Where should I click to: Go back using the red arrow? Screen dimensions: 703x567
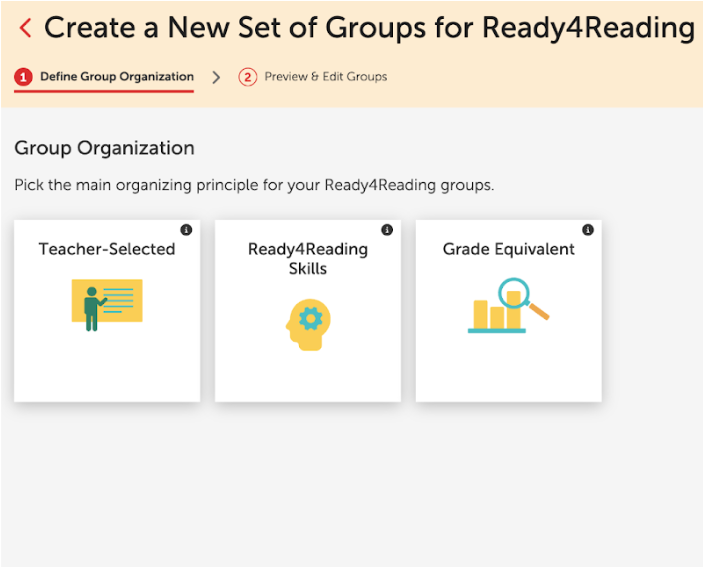click(26, 28)
